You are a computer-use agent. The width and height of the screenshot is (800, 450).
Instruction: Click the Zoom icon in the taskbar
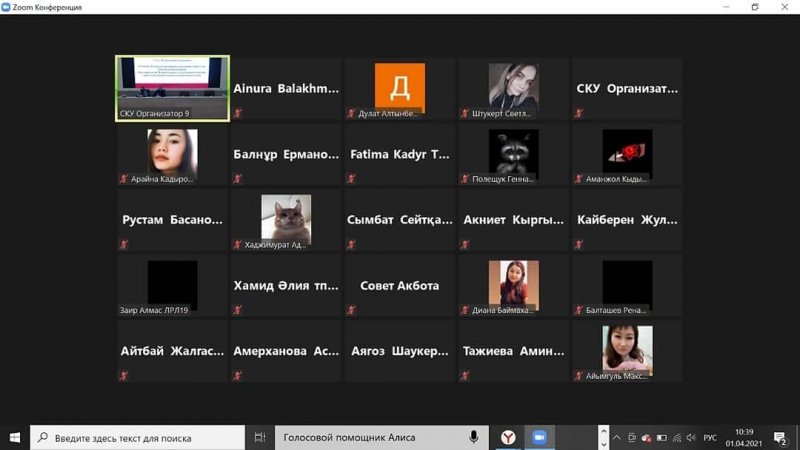pyautogui.click(x=539, y=437)
